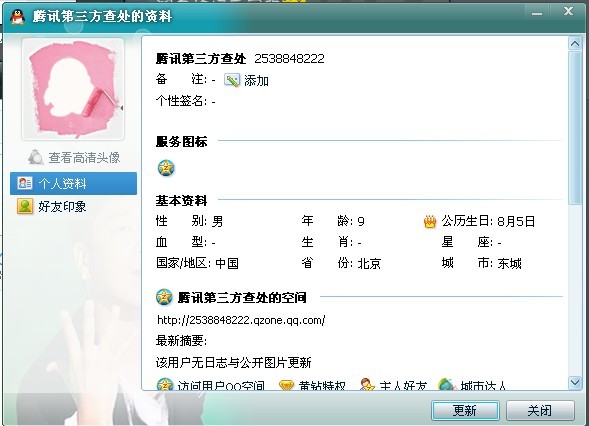Screen dimensions: 589x426
Task: Click the 基本资料 section heading
Action: coord(181,201)
